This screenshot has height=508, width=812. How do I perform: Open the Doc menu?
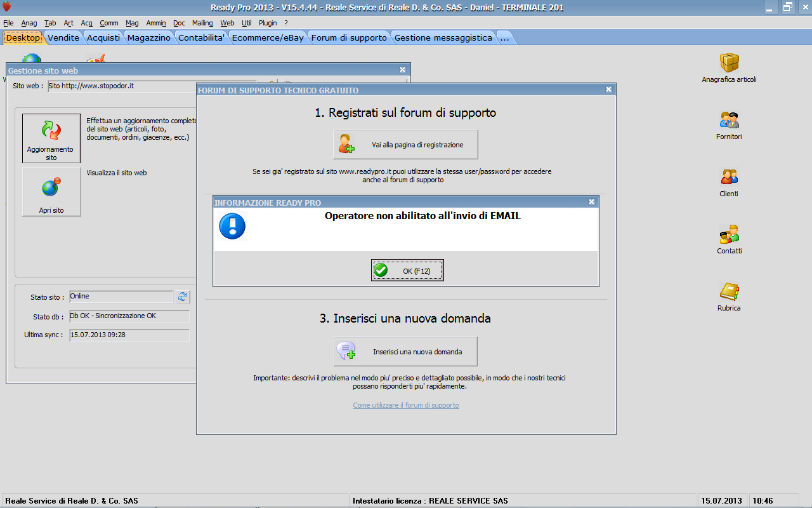tap(179, 23)
